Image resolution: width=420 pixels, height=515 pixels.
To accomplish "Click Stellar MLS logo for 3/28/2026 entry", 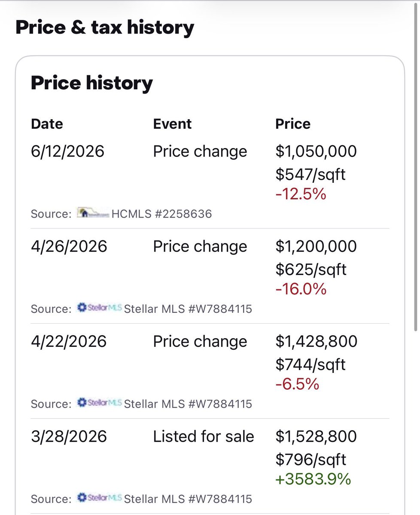I will [x=99, y=498].
